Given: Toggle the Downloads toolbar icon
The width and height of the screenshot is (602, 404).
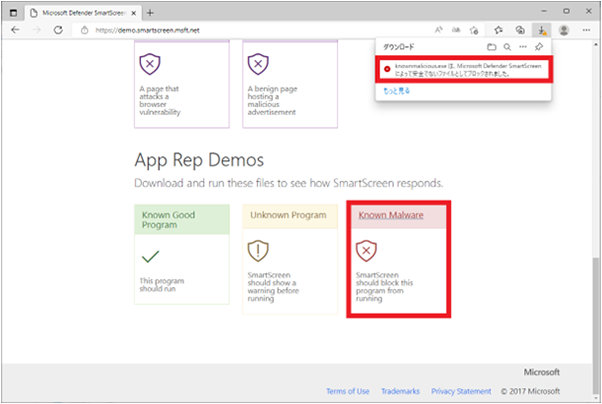Looking at the screenshot, I should coord(542,30).
